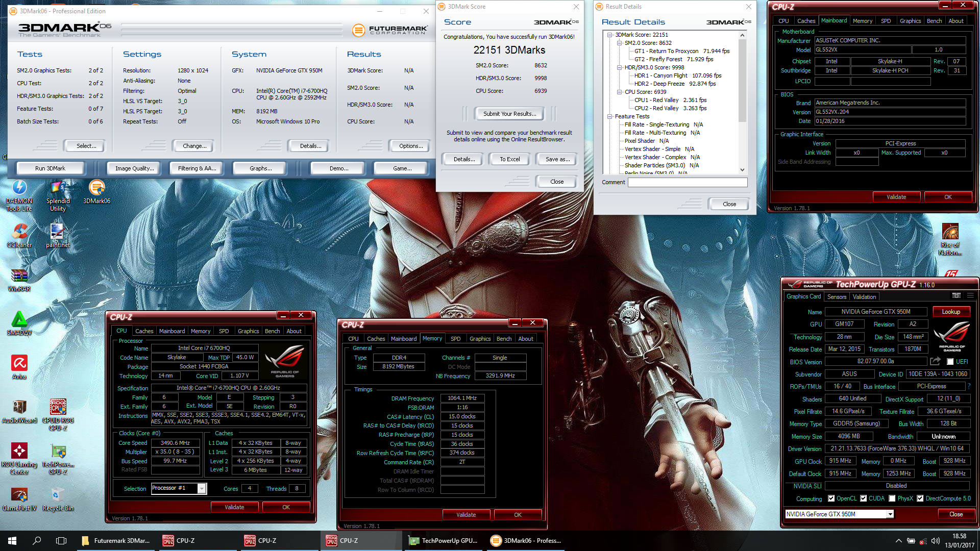The height and width of the screenshot is (551, 980).
Task: Open GPU-Z hamburger menu icon
Action: (970, 296)
